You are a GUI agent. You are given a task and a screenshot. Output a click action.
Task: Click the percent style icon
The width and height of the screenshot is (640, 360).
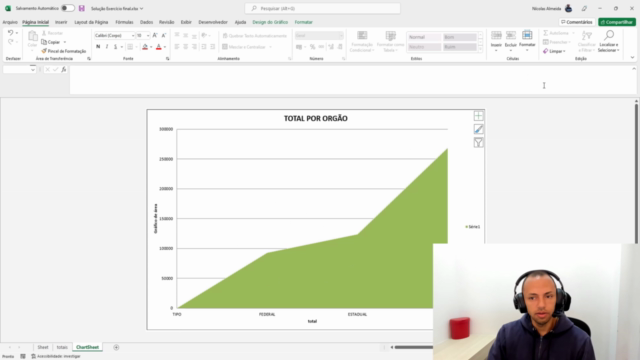[312, 47]
